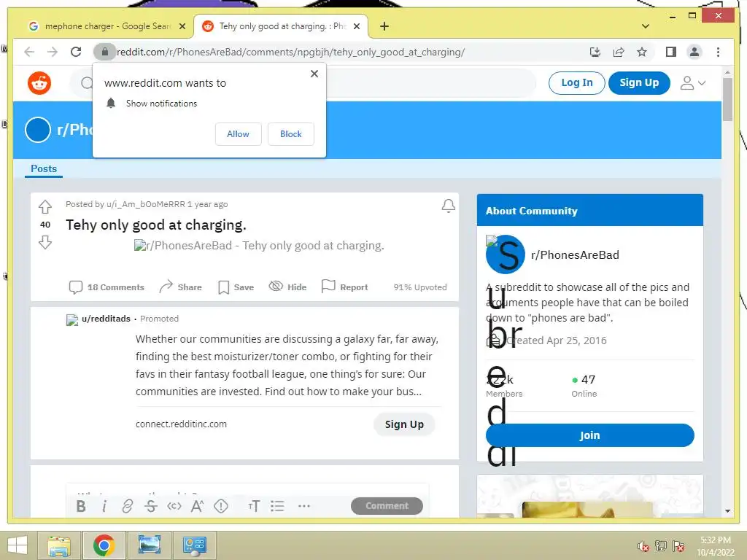Apply heading formatting in comment editor
The image size is (747, 560).
(x=254, y=506)
